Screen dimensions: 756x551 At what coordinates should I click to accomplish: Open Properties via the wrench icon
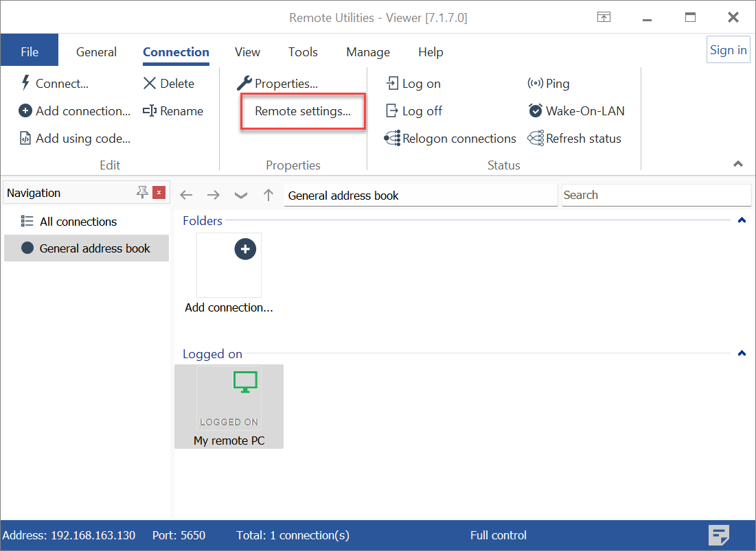tap(244, 83)
